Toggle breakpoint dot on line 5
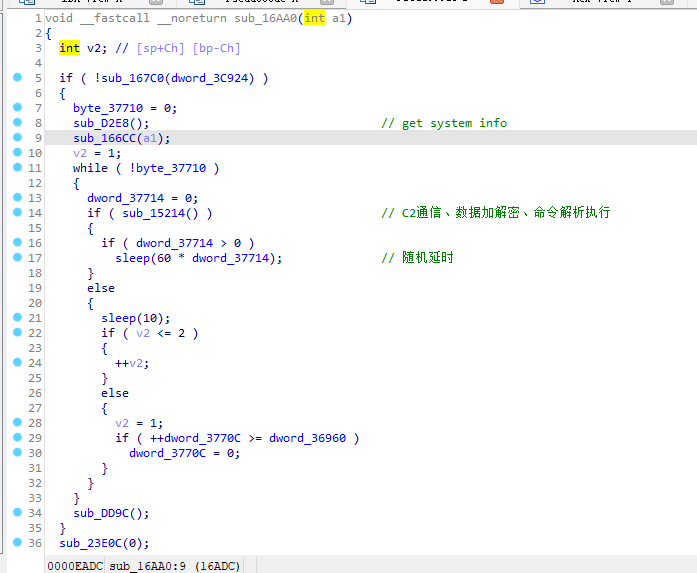This screenshot has width=697, height=573. point(17,77)
